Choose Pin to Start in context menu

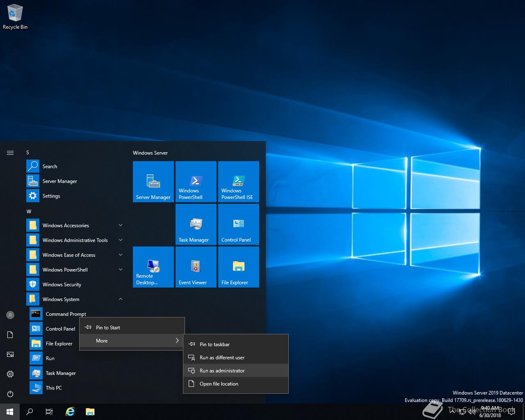click(x=132, y=328)
